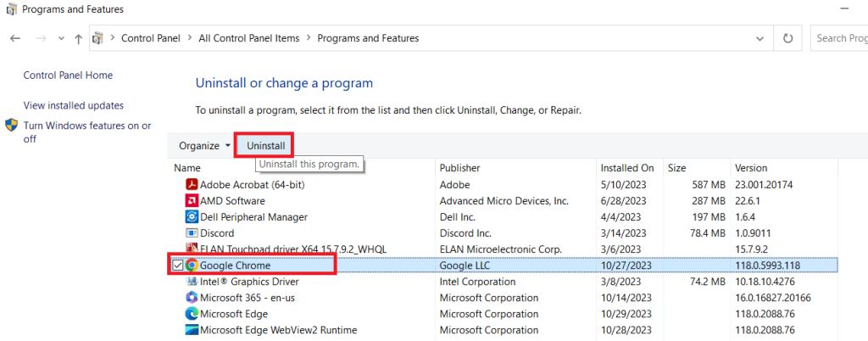Screen dimensions: 868x341
Task: Open Turn Windows features on or off
Action: 87,132
